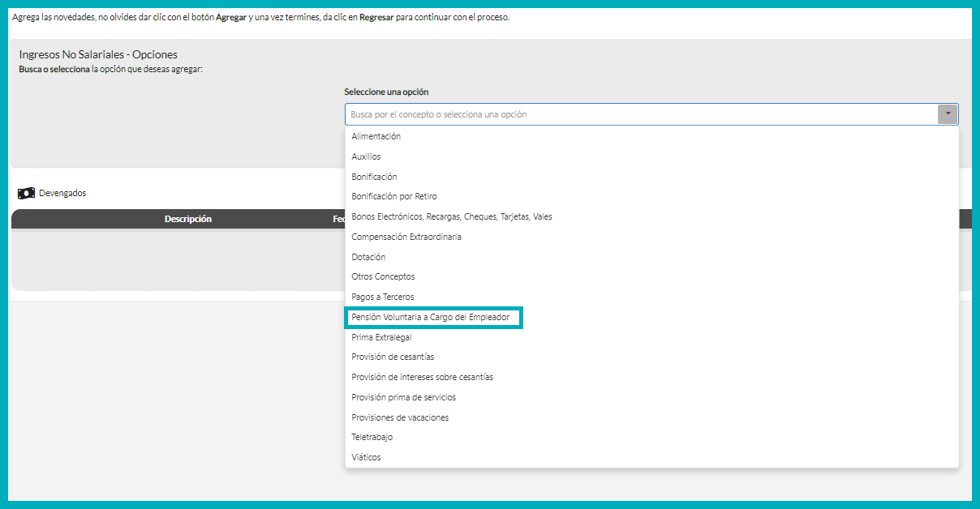Screen dimensions: 980x509
Task: Select Alimentación from the list
Action: pos(651,136)
